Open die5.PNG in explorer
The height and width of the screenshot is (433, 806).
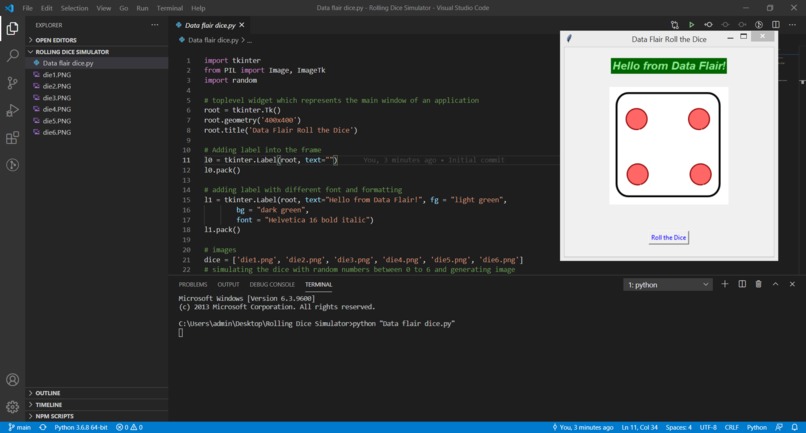point(97,121)
